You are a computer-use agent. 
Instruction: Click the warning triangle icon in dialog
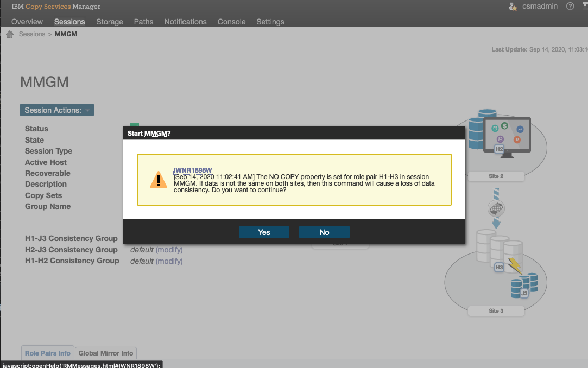coord(158,180)
